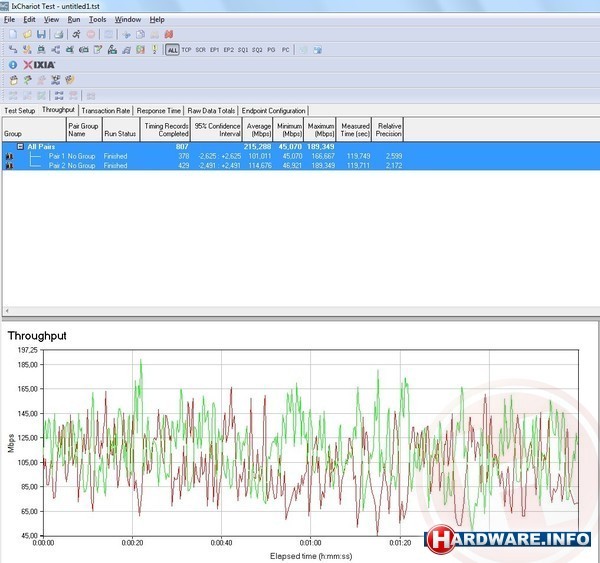The width and height of the screenshot is (600, 563).
Task: Click the replicate pairs branching icon
Action: 55,49
